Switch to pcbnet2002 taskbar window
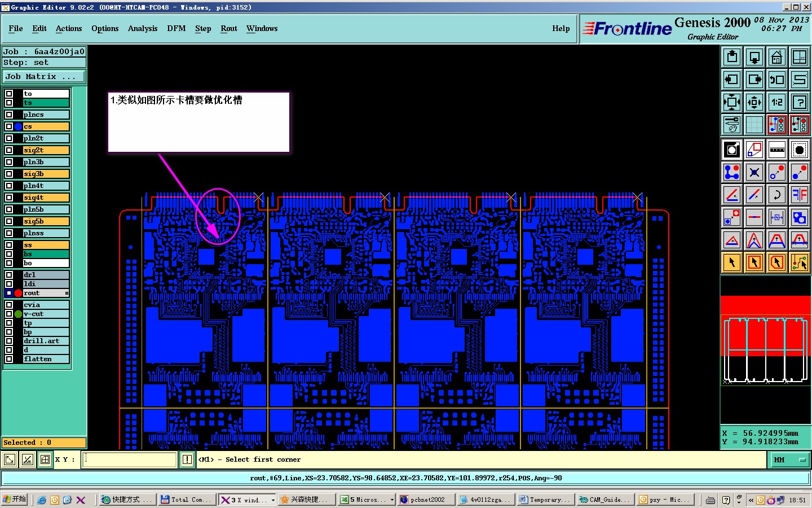 [x=426, y=500]
